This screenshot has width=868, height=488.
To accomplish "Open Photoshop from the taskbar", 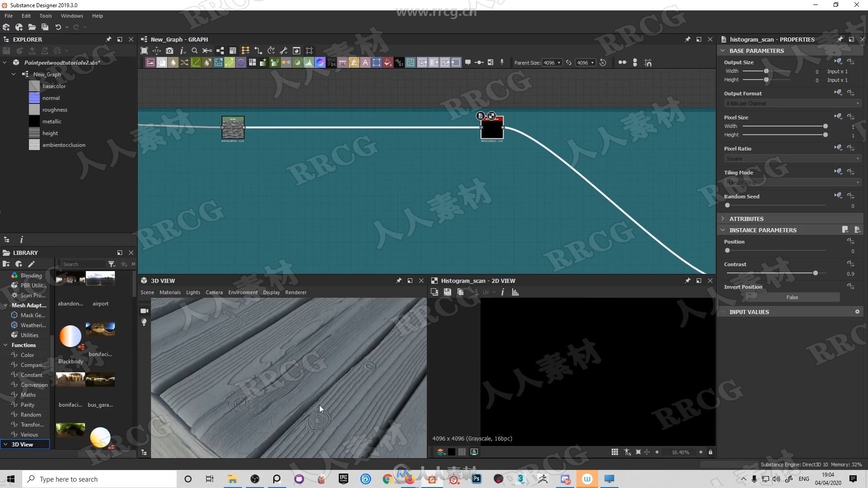I will pos(476,479).
